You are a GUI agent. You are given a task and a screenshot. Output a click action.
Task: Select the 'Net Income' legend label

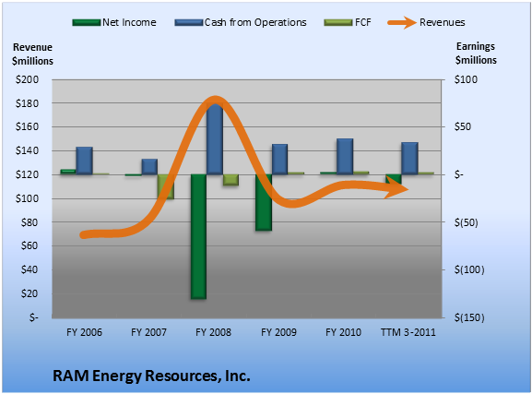click(x=129, y=22)
